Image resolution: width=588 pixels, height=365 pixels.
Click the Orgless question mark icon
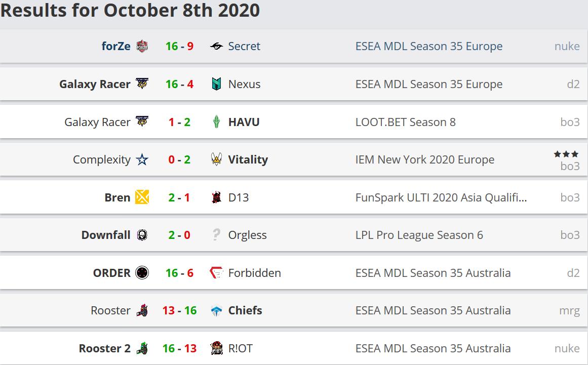pos(217,235)
